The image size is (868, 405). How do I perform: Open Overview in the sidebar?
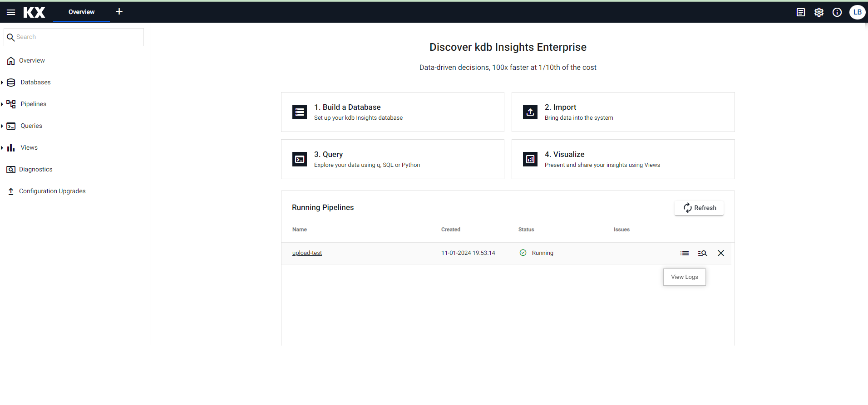(x=32, y=61)
